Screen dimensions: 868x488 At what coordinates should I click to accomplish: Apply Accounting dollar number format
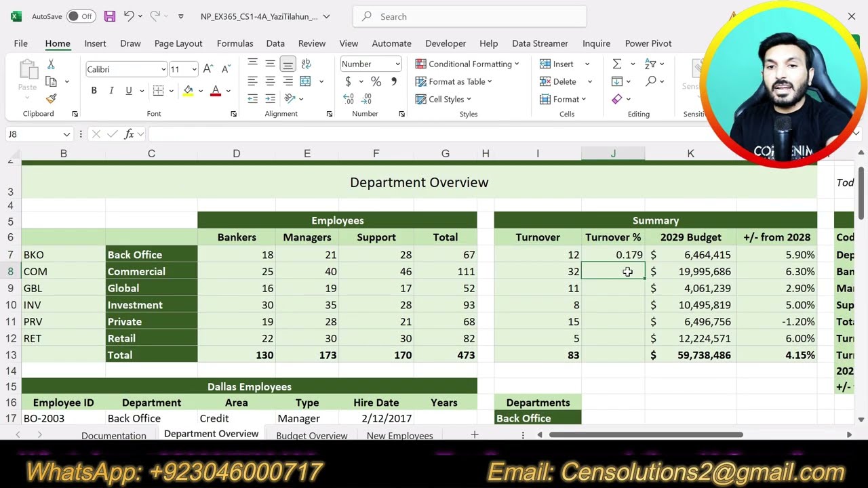pos(348,81)
